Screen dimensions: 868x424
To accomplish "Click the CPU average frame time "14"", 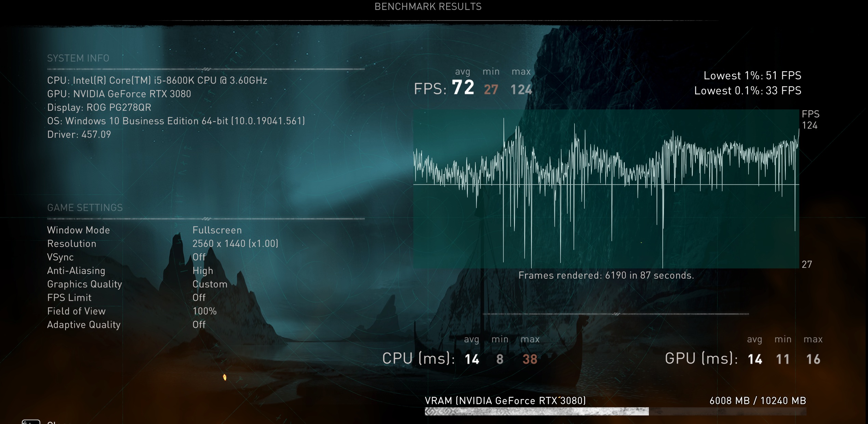I will coord(472,359).
